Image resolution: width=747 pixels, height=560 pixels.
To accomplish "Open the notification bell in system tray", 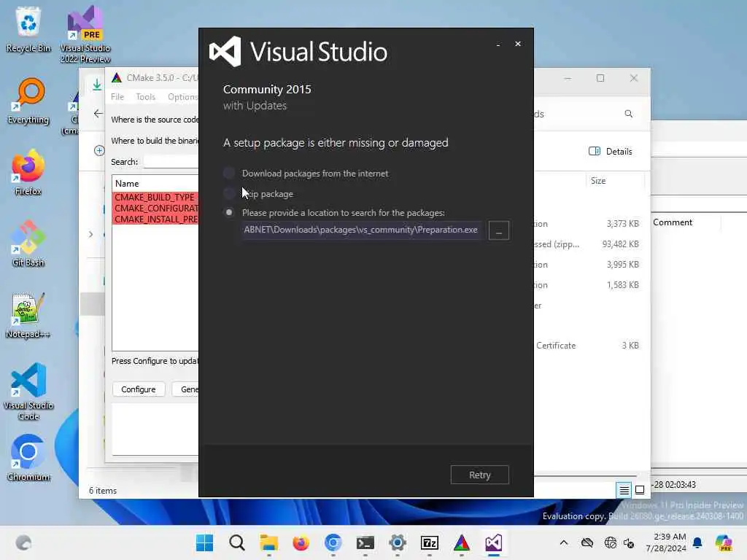I will pyautogui.click(x=697, y=542).
